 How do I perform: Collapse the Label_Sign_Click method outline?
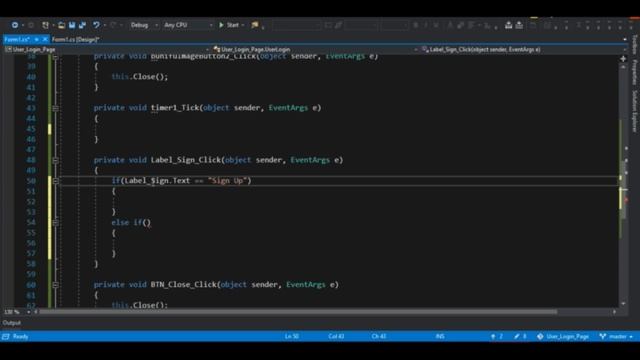[x=56, y=160]
